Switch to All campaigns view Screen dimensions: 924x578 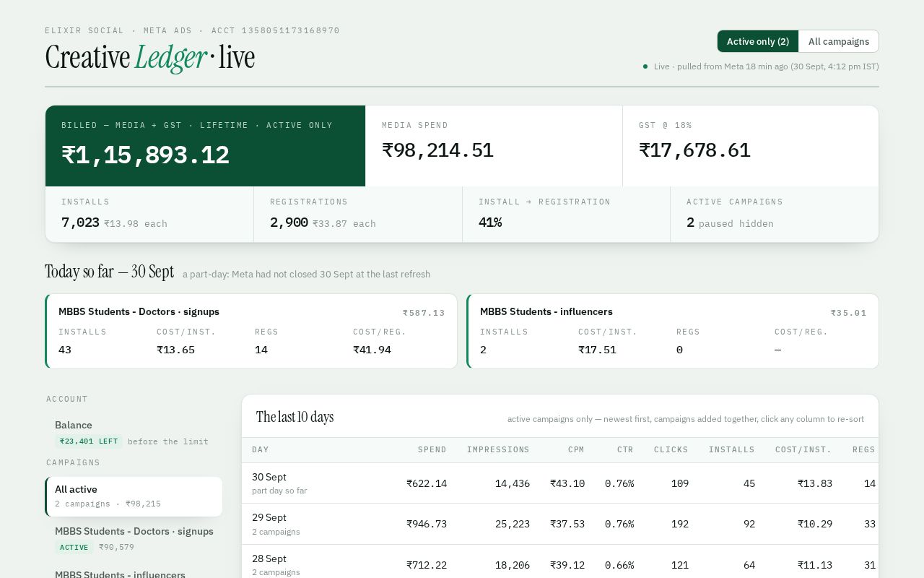tap(839, 41)
